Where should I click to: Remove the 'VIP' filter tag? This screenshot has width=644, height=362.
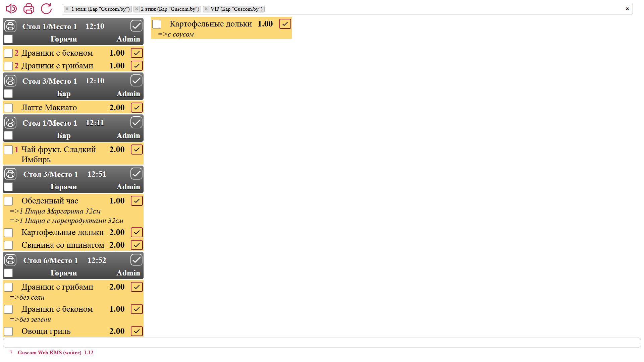(x=206, y=9)
